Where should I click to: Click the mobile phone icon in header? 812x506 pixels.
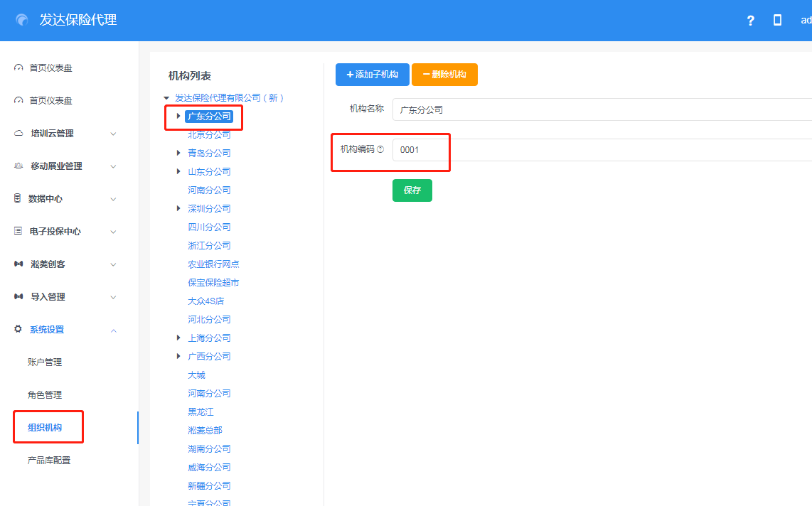click(777, 21)
